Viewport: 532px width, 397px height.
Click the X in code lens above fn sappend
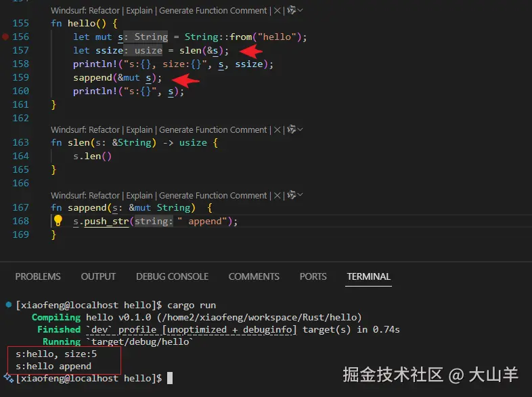pyautogui.click(x=278, y=196)
